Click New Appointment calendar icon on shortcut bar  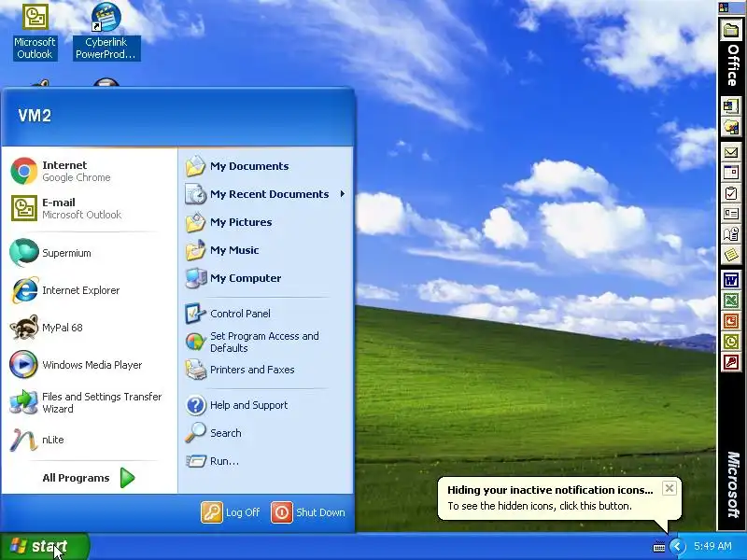731,173
